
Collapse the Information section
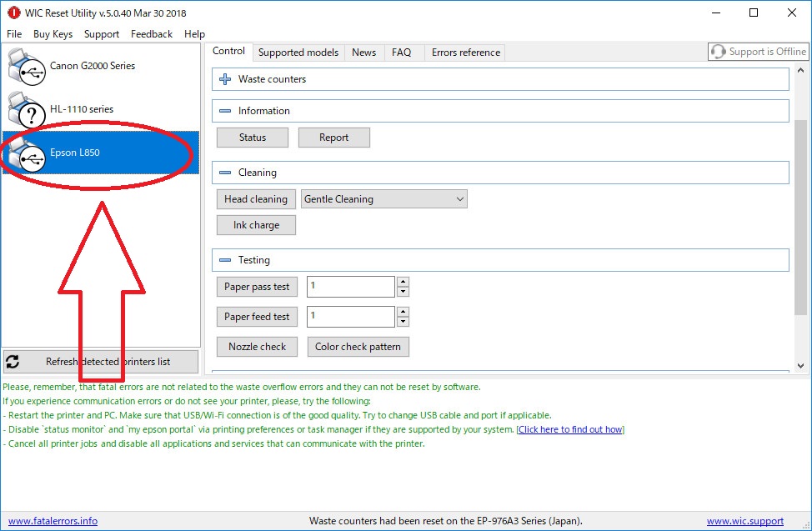[225, 111]
